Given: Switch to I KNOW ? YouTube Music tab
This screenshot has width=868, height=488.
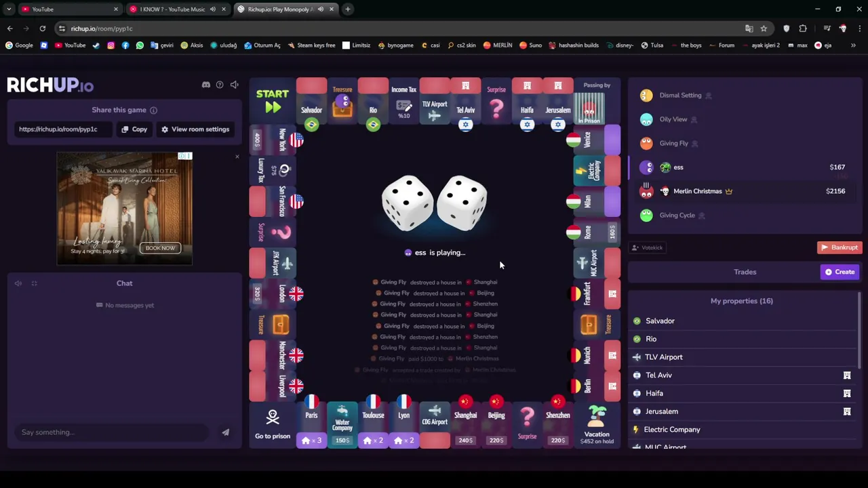Looking at the screenshot, I should click(177, 9).
